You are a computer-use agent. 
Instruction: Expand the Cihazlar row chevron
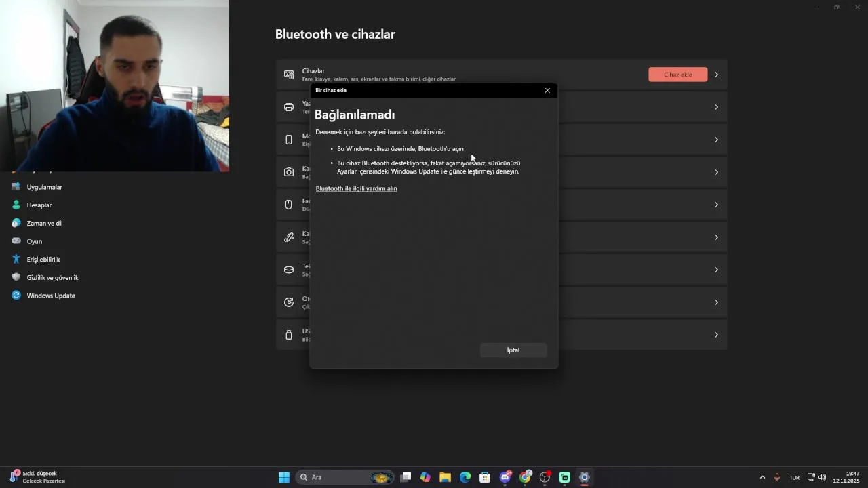click(x=716, y=75)
